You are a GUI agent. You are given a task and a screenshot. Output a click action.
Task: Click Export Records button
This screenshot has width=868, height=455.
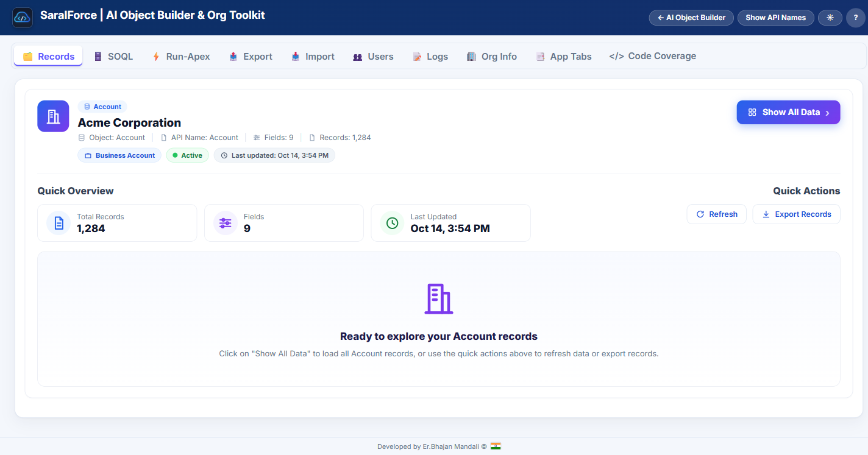pos(796,214)
